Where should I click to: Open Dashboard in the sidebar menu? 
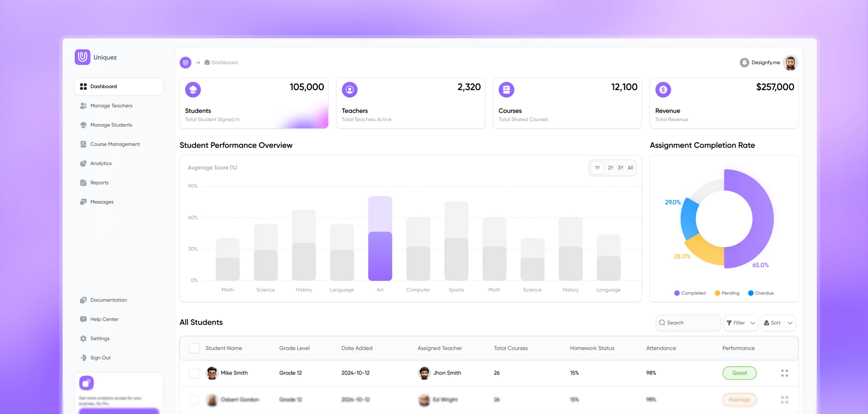(119, 86)
